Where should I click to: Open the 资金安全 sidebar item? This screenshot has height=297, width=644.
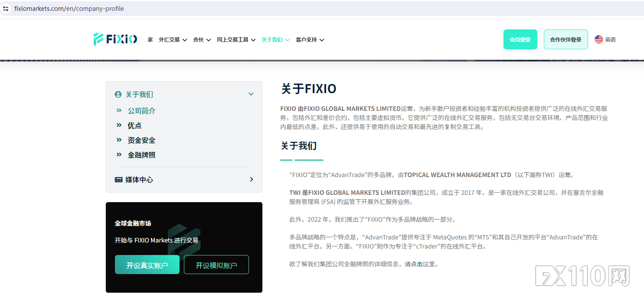pyautogui.click(x=141, y=140)
